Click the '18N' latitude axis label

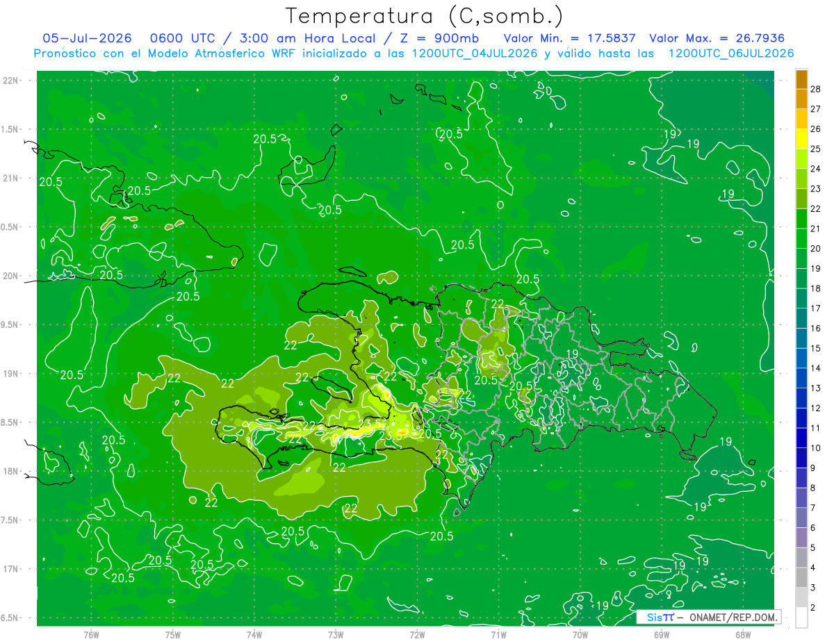10,471
